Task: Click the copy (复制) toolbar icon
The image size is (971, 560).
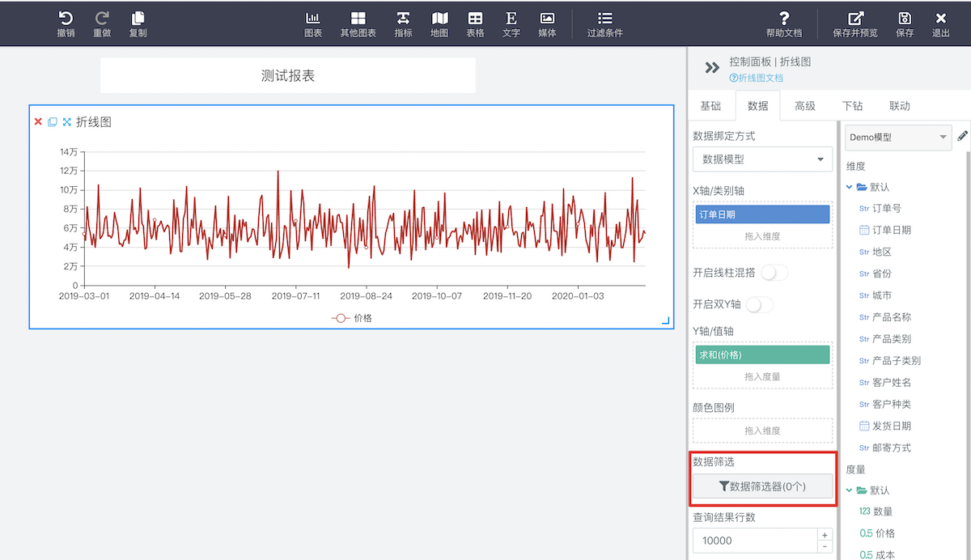Action: [x=138, y=23]
